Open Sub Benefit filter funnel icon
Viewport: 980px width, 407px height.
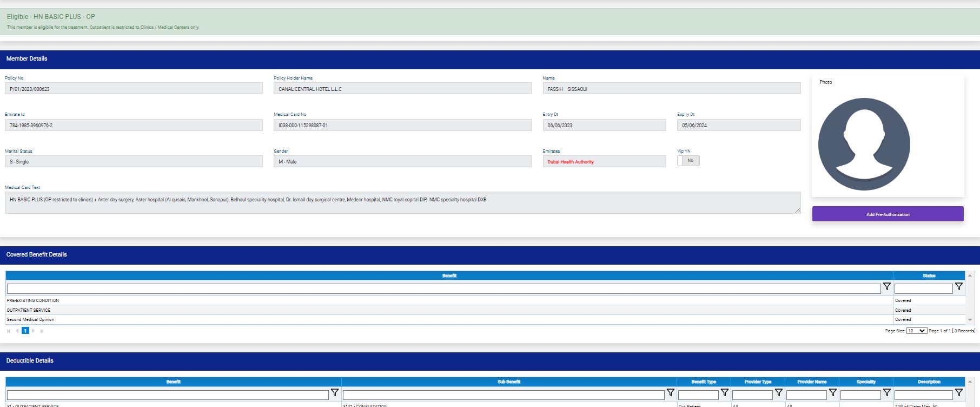coord(670,392)
